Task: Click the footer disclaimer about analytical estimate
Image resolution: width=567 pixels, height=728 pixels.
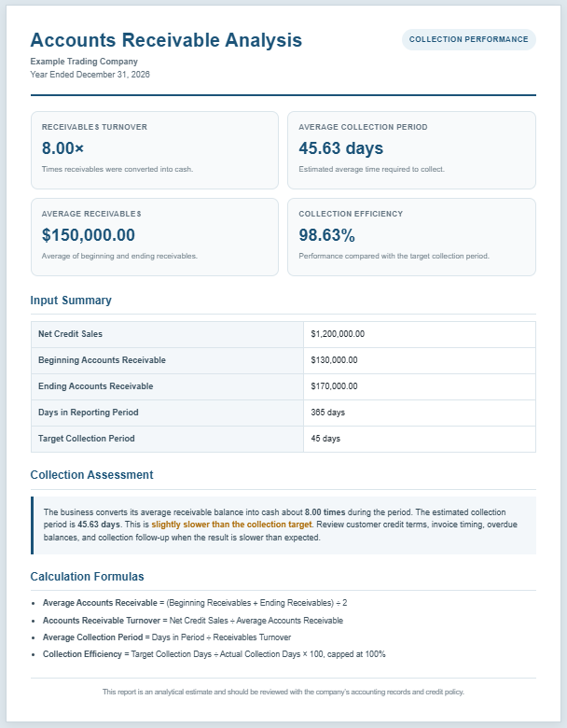Action: pos(283,692)
